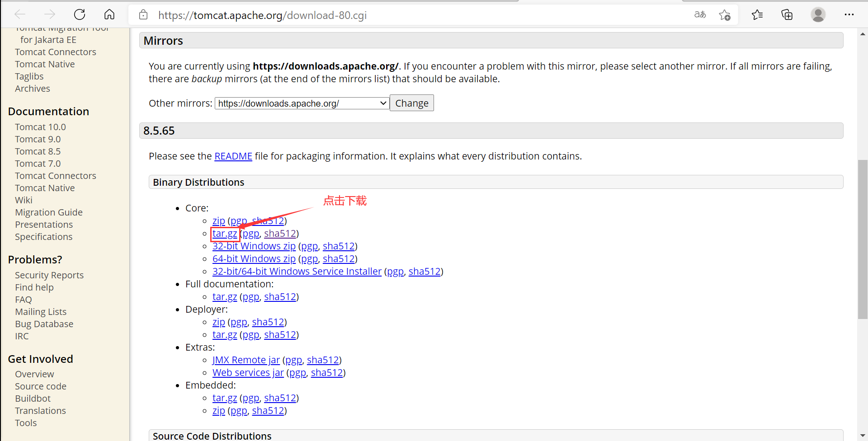
Task: Download the Embedded zip link
Action: [x=219, y=411]
